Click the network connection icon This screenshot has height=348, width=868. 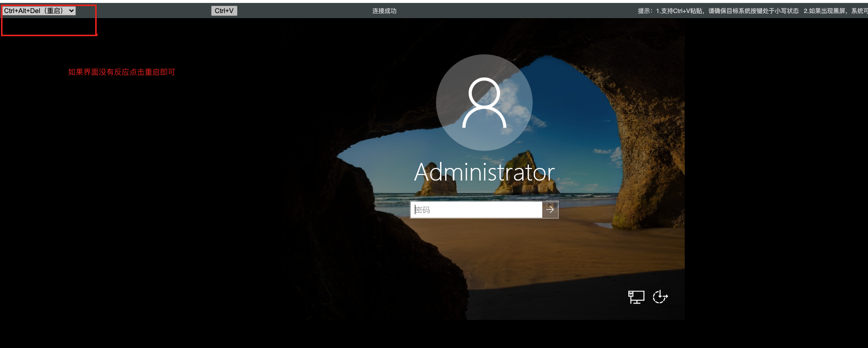tap(636, 297)
